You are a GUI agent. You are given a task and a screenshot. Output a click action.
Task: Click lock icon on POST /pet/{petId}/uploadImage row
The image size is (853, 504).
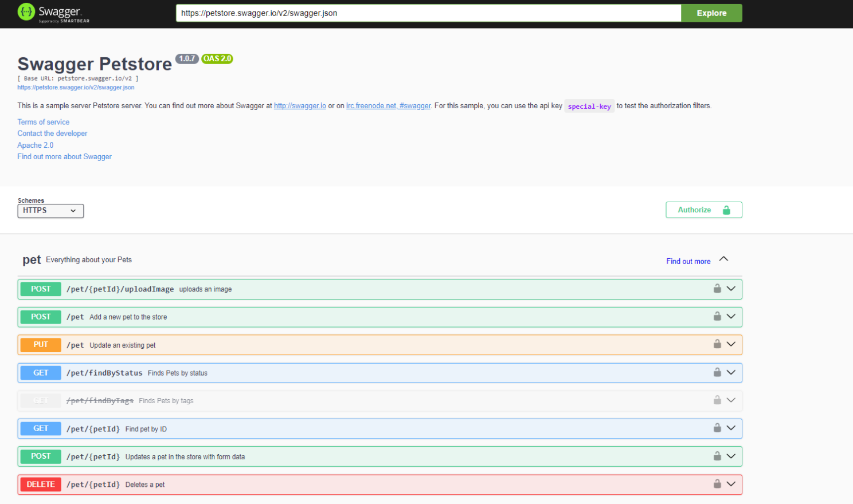click(x=717, y=288)
